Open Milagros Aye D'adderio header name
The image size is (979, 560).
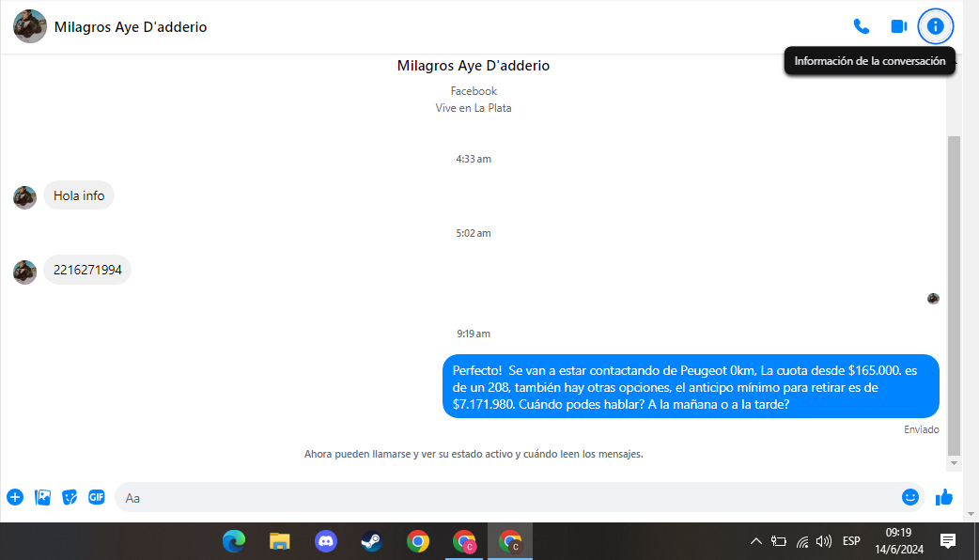coord(131,27)
